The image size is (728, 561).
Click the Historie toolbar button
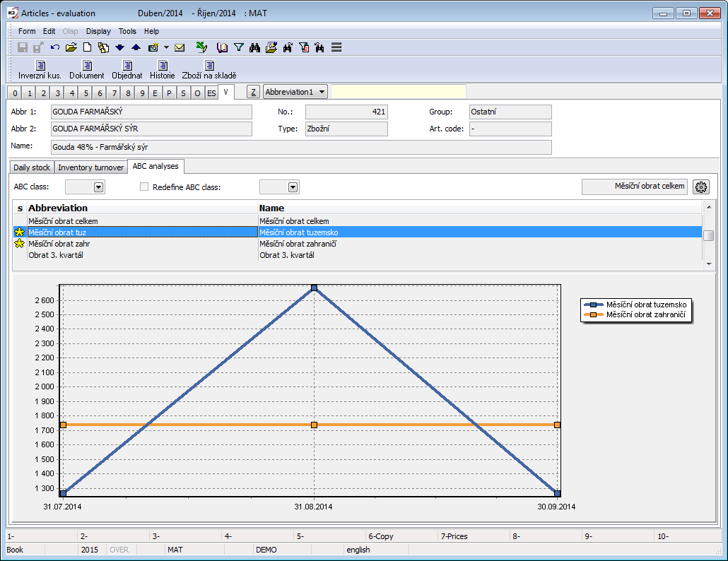162,70
